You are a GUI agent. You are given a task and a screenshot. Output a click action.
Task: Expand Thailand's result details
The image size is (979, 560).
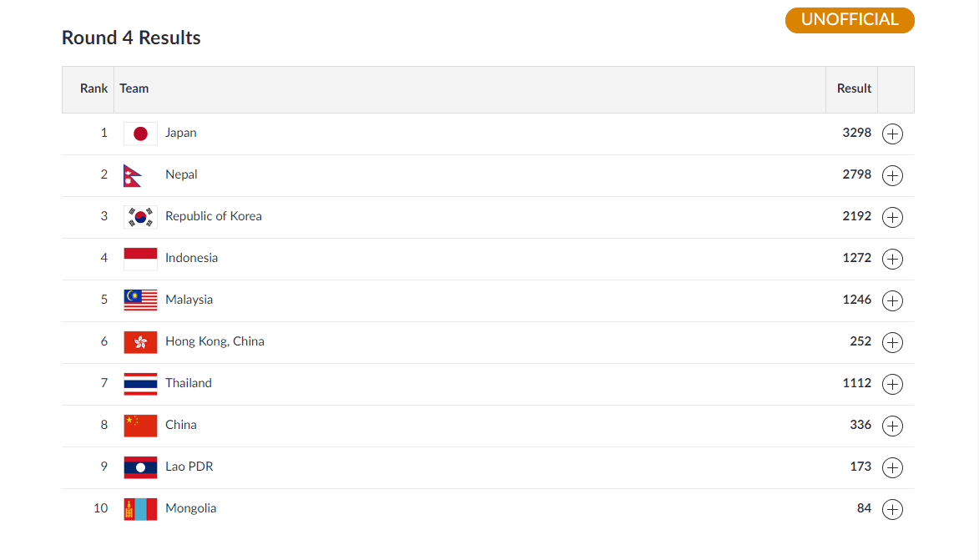892,384
